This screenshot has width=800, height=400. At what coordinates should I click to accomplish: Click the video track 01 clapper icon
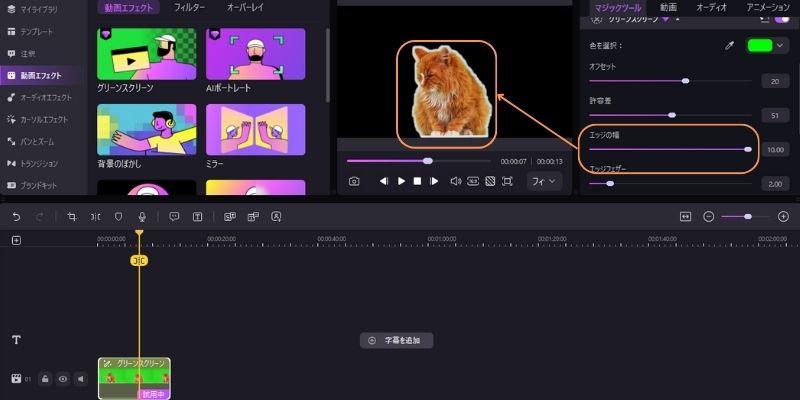tap(16, 379)
